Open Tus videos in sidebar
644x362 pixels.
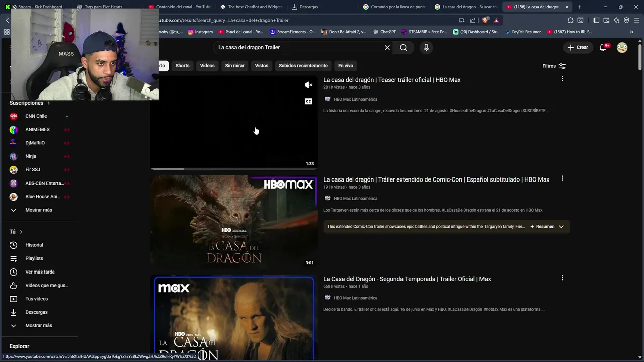[x=39, y=299]
